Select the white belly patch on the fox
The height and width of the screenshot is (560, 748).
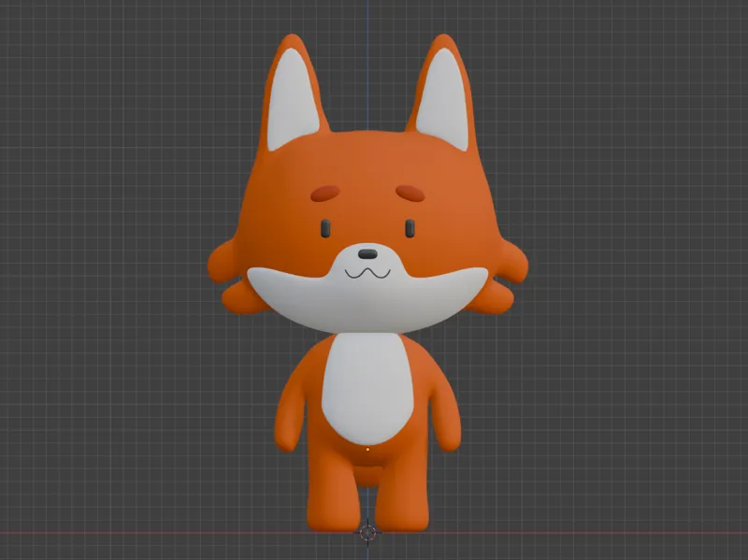click(367, 389)
